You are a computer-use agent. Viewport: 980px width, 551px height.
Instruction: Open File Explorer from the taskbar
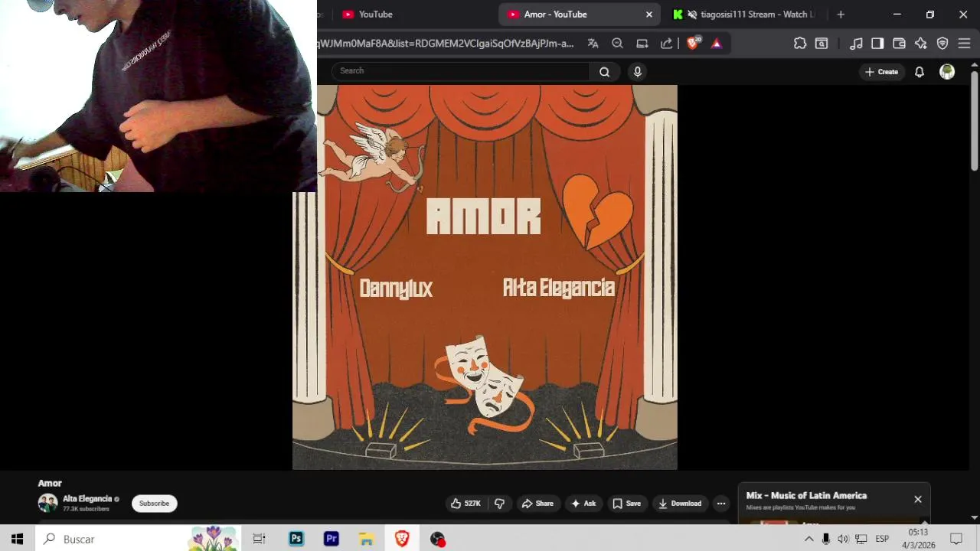pyautogui.click(x=367, y=539)
